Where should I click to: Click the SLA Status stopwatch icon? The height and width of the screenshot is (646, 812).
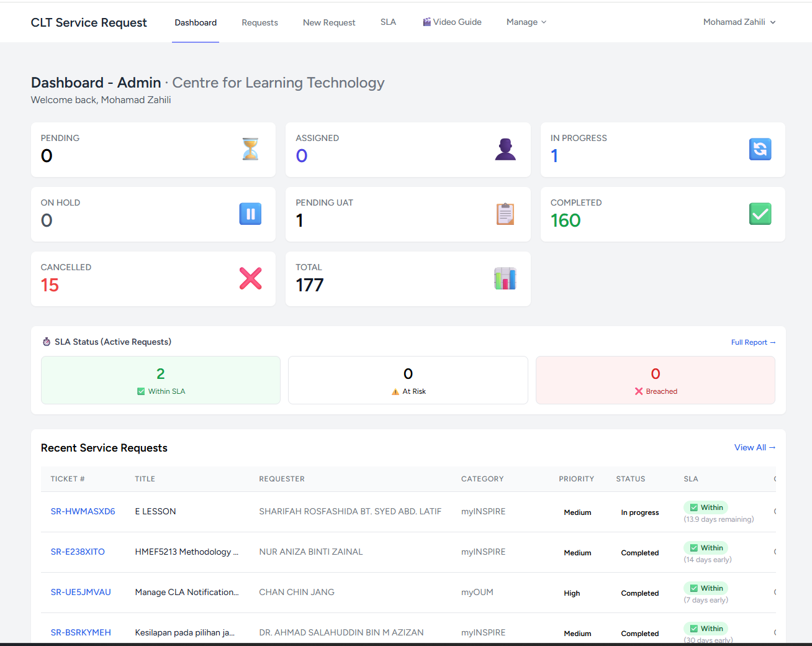point(47,342)
